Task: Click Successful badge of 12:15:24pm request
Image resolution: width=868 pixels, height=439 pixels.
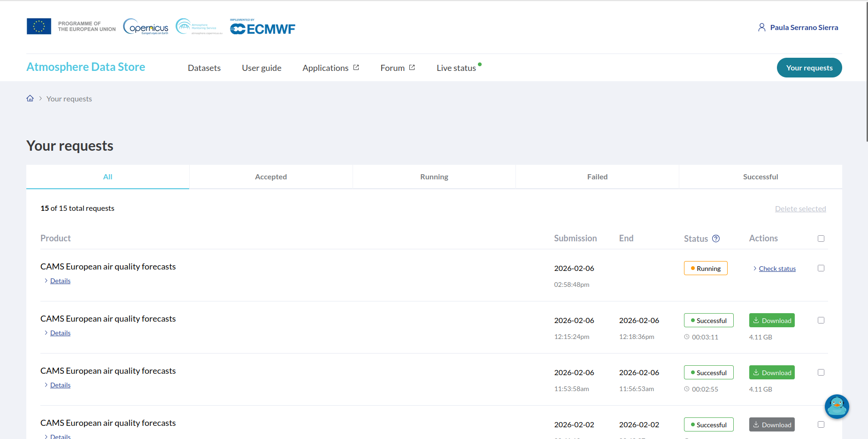Action: 709,320
